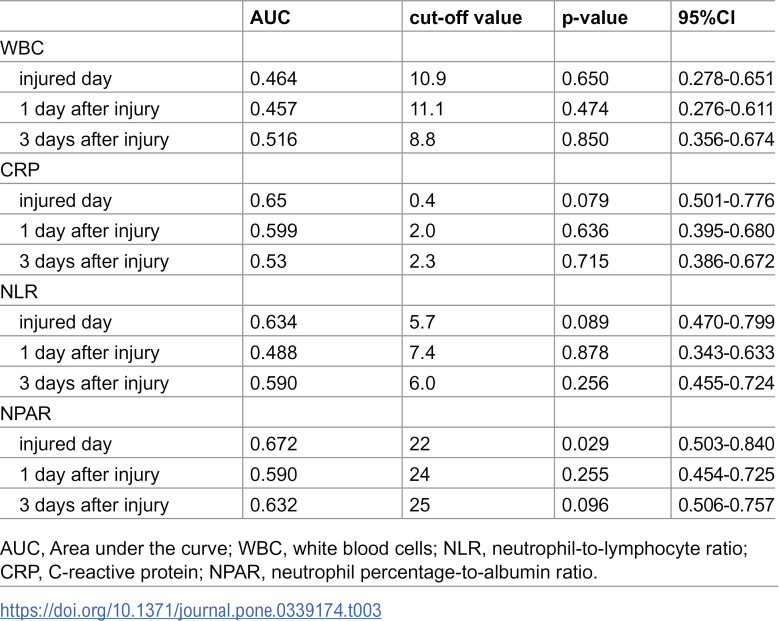779x621 pixels.
Task: Click the CRP injured day AUC 0.65
Action: click(268, 201)
